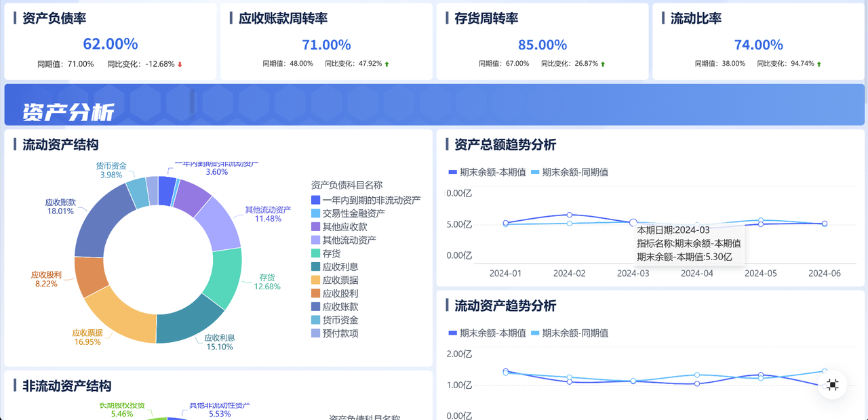Click 应收票据 legend color swatch
The height and width of the screenshot is (420, 868).
315,280
